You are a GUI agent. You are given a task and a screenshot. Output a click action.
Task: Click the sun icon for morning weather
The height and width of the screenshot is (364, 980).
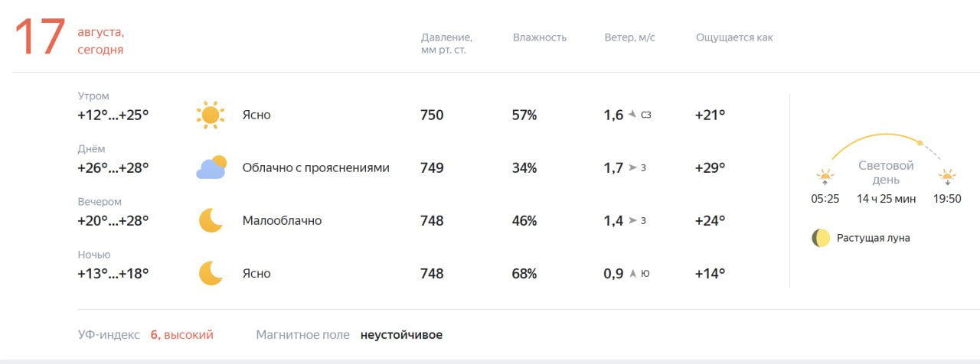210,115
